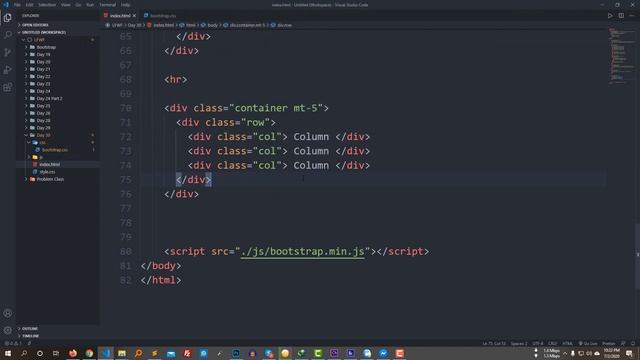Collapse the Day 30 folder

(x=57, y=135)
